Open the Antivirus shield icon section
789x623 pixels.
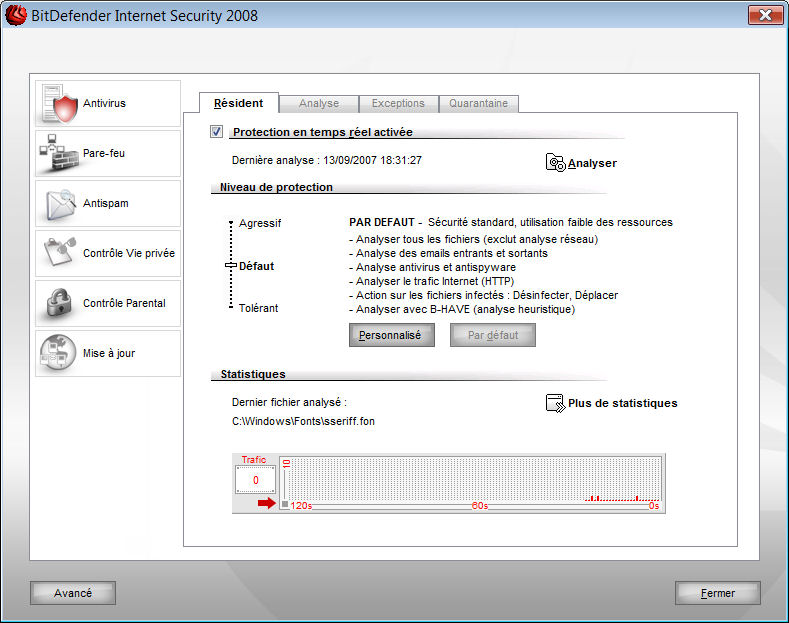coord(60,104)
